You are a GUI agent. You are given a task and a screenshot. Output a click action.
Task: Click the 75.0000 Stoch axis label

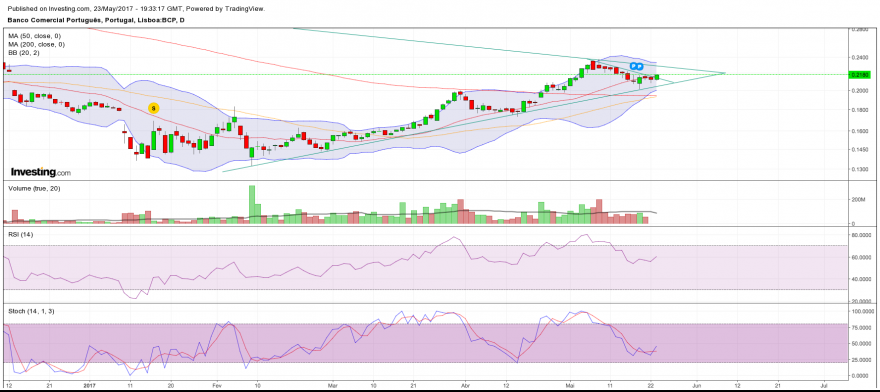pyautogui.click(x=860, y=327)
